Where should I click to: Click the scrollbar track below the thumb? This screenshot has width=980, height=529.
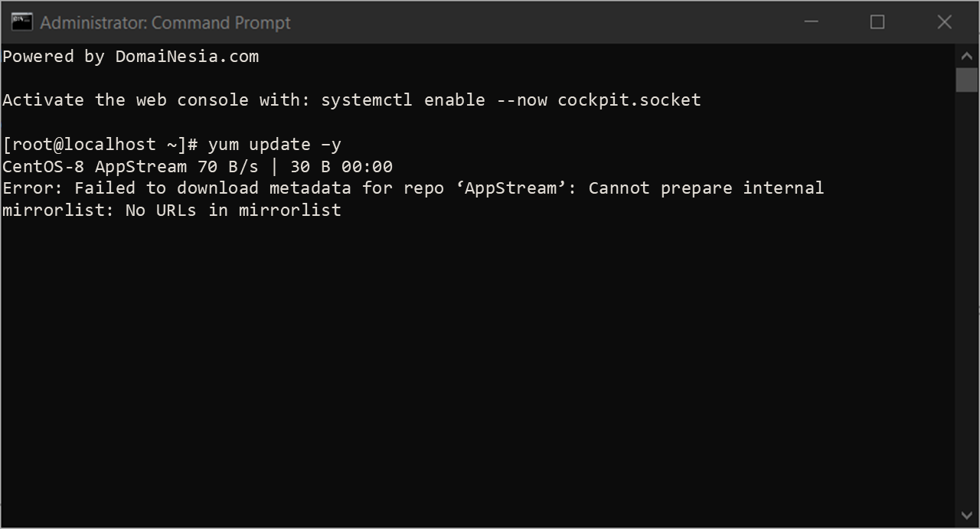coord(966,306)
